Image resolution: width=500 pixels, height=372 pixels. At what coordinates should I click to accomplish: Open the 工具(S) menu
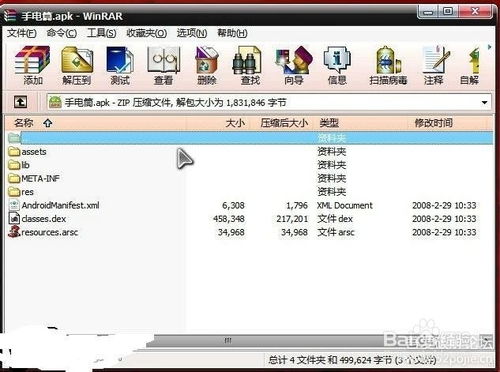[101, 33]
